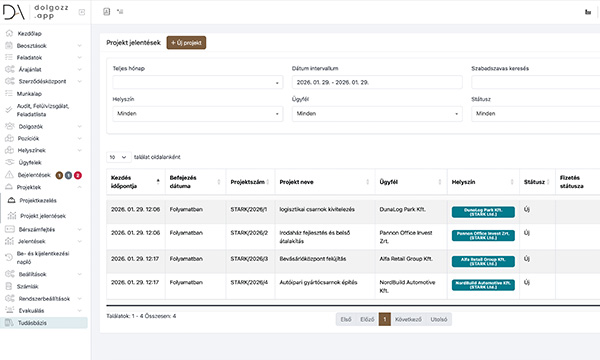Sort by Kezdés időpontja column
This screenshot has height=360, width=600.
click(135, 182)
